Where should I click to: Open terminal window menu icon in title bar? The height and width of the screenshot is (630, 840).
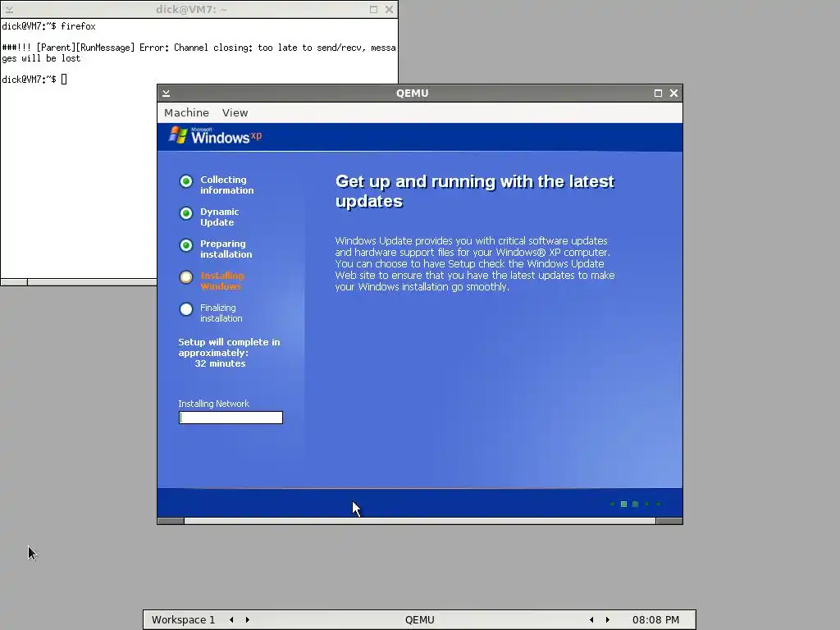point(9,10)
